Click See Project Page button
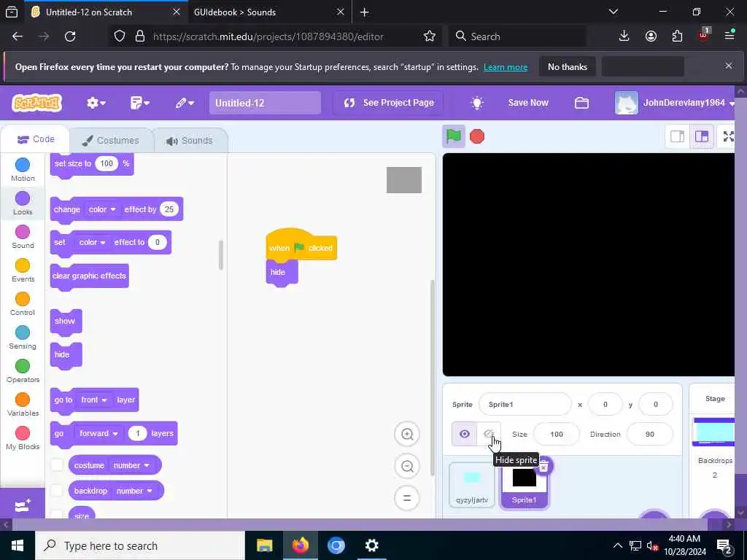The image size is (747, 560). tap(389, 102)
